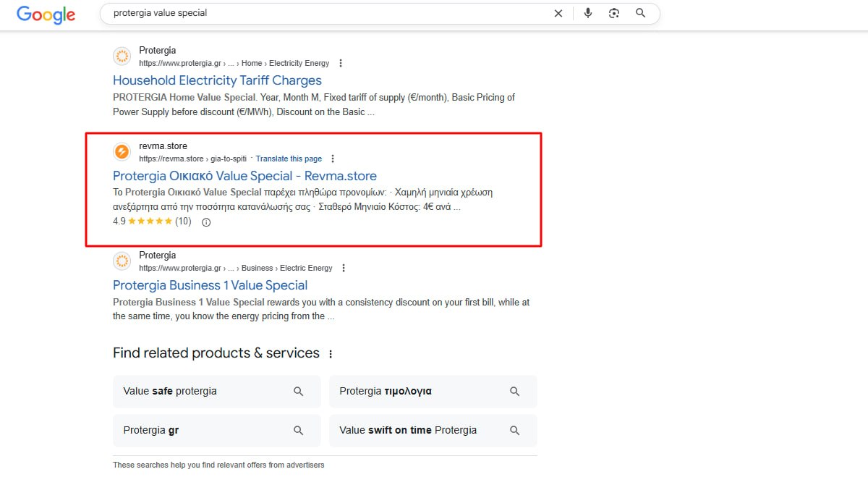Open more options for Household Electricity result

point(341,64)
